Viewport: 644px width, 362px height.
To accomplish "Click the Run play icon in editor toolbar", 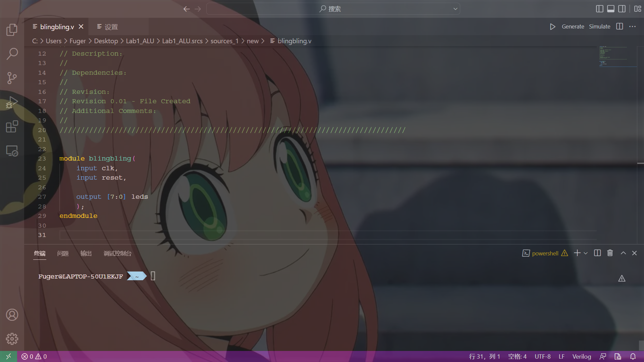I will [552, 27].
